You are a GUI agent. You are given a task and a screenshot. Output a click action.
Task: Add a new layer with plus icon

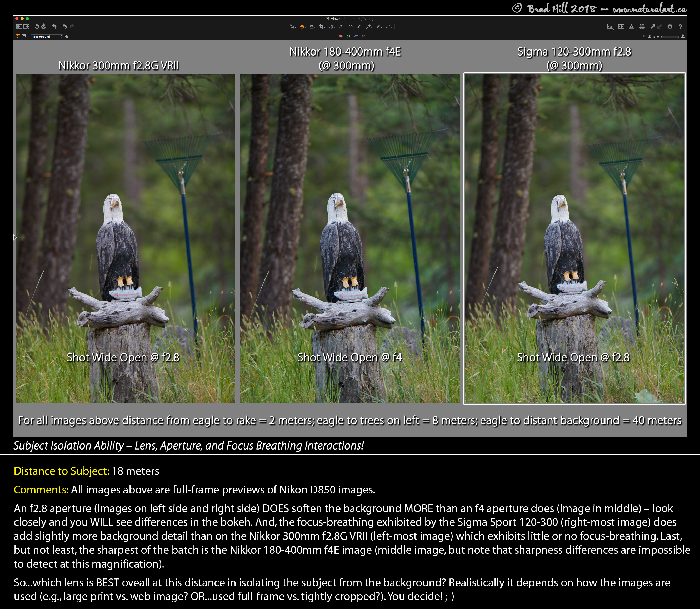pyautogui.click(x=67, y=37)
